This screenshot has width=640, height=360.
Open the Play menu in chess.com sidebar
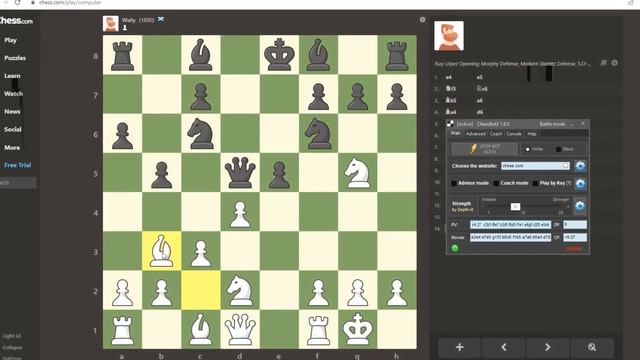(11, 40)
